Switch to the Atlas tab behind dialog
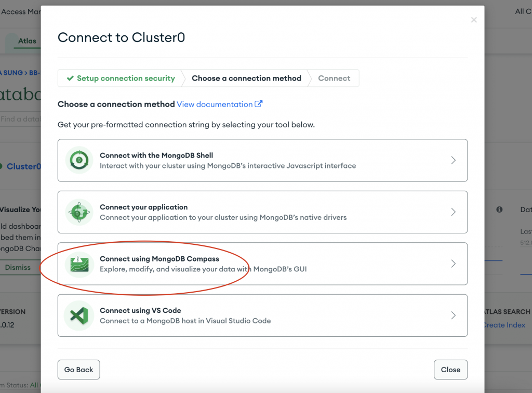The width and height of the screenshot is (532, 393). pyautogui.click(x=27, y=41)
